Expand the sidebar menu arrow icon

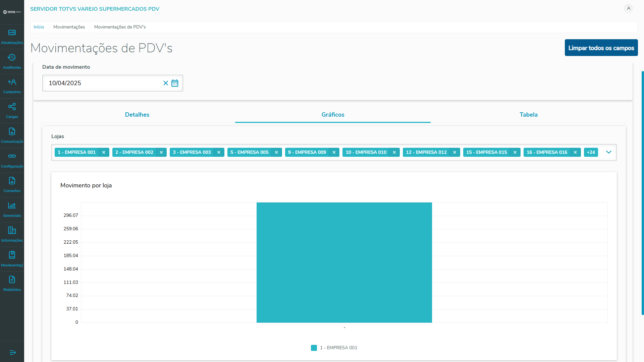pos(12,353)
